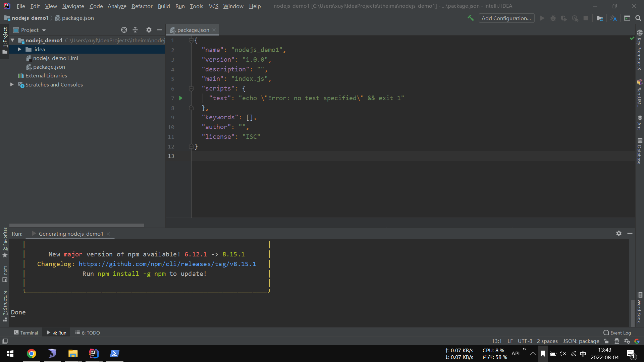Click the Debug bug icon
Image resolution: width=644 pixels, height=362 pixels.
pyautogui.click(x=553, y=18)
